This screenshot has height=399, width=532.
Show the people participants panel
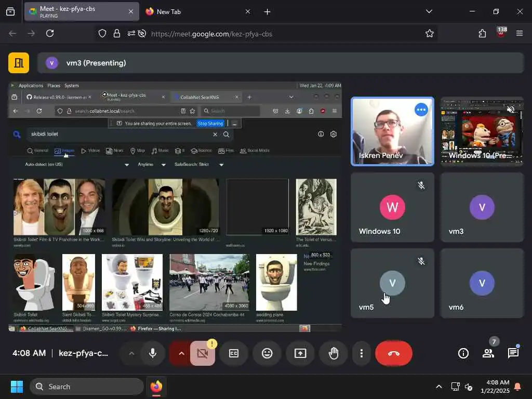click(x=488, y=353)
